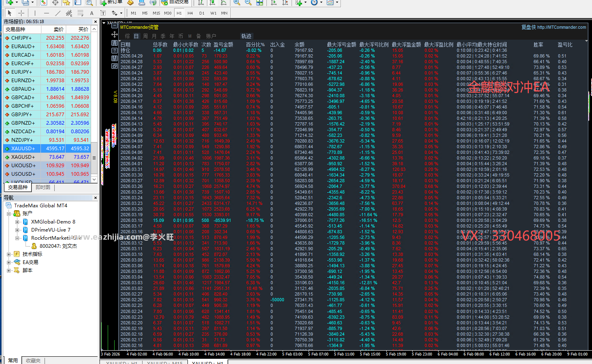
Task: Pick the vertical line drawing tool
Action: tap(35, 13)
